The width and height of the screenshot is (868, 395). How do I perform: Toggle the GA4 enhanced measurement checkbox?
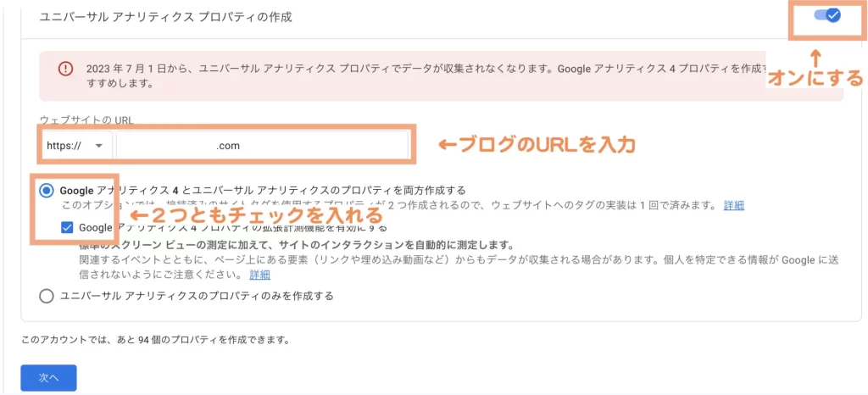[68, 227]
